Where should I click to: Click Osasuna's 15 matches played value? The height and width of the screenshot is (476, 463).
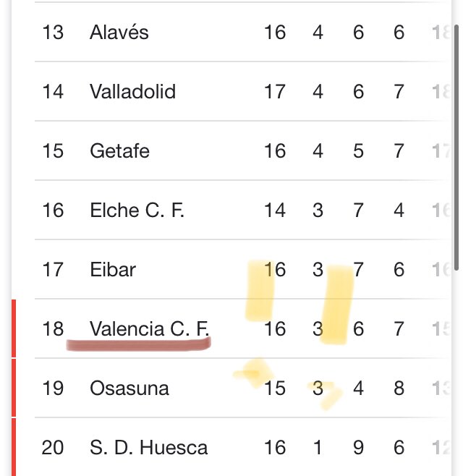click(275, 388)
